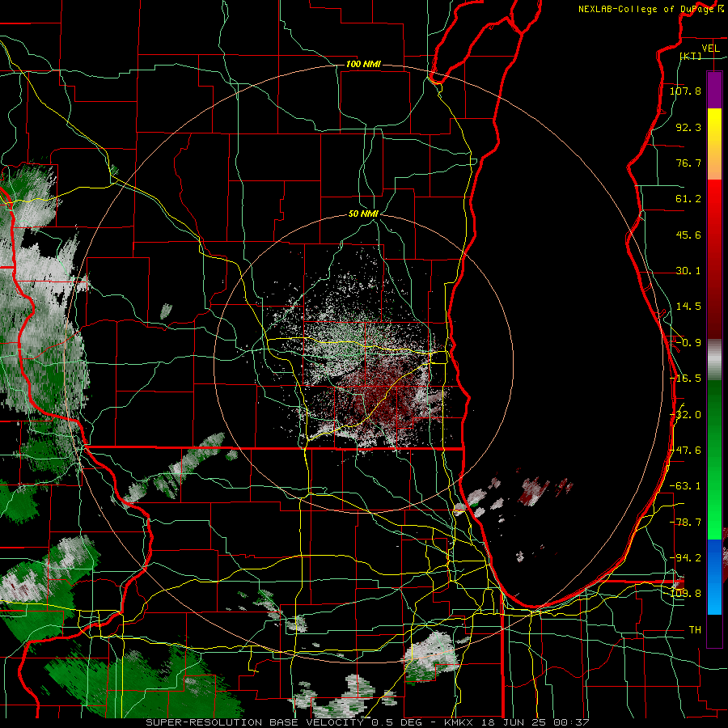Select the 76.7 velocity scale value
Image resolution: width=728 pixels, height=728 pixels.
click(x=688, y=163)
